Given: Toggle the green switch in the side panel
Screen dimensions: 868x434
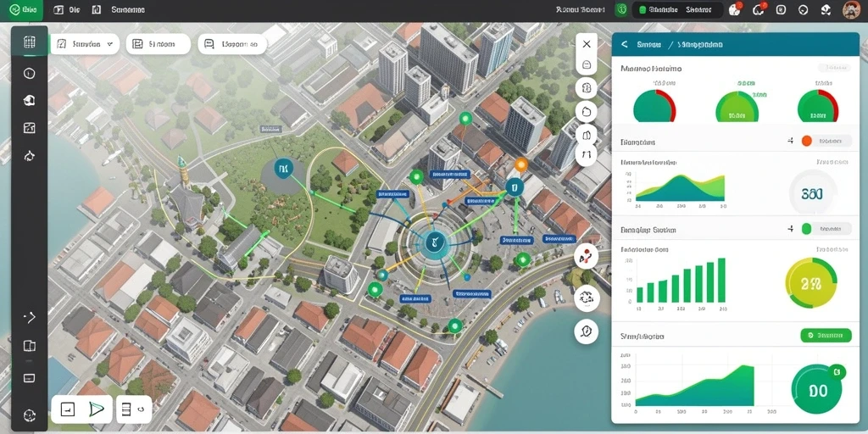Looking at the screenshot, I should (826, 228).
